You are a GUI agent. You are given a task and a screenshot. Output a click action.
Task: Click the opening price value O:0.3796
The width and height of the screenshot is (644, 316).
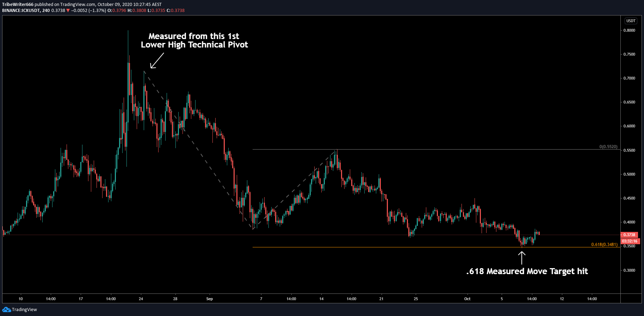point(117,11)
